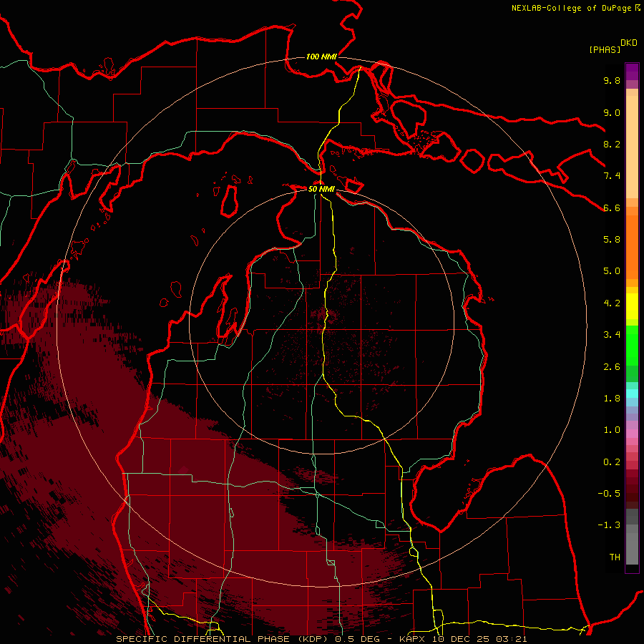Pick the purple segment of the color bar
644x644 pixels.
(632, 72)
